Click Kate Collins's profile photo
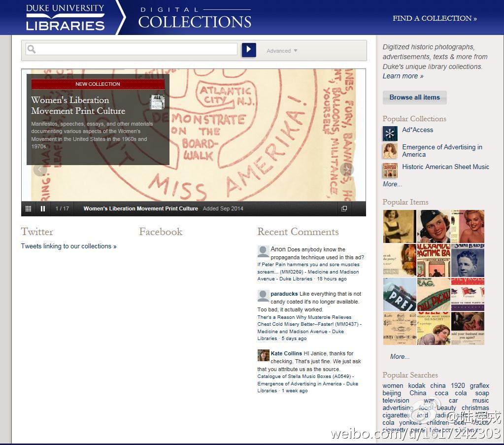 pos(263,355)
